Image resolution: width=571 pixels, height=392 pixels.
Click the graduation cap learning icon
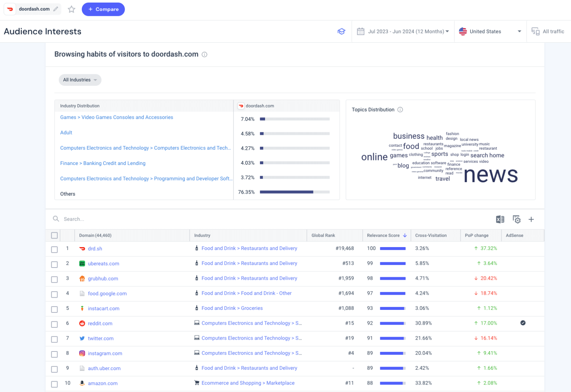[x=341, y=32]
